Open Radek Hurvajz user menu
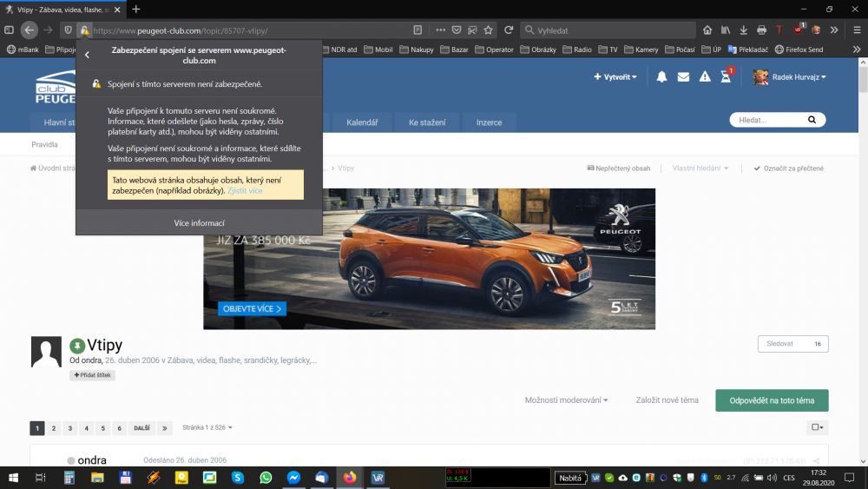Screen dimensions: 868x489 tap(789, 77)
